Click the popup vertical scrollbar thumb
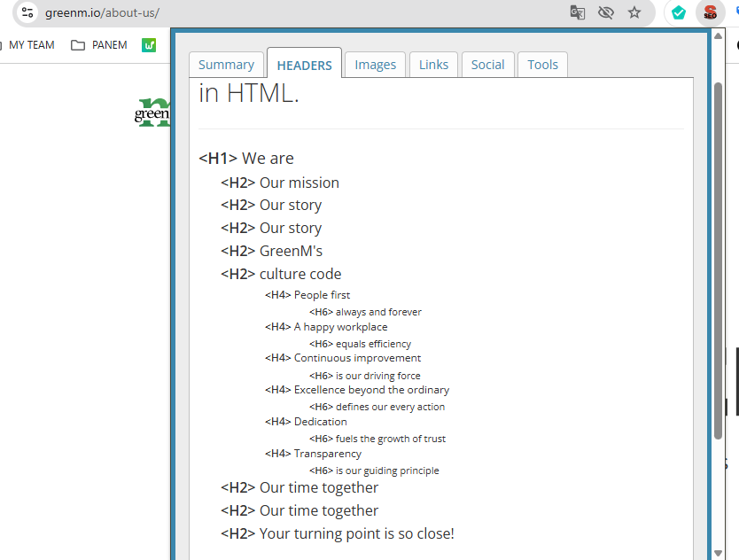The width and height of the screenshot is (739, 560). pos(719,257)
